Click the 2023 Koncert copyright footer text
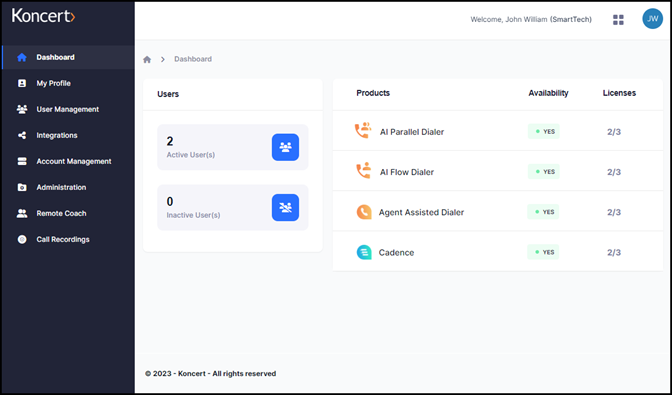The image size is (672, 395). [x=210, y=374]
